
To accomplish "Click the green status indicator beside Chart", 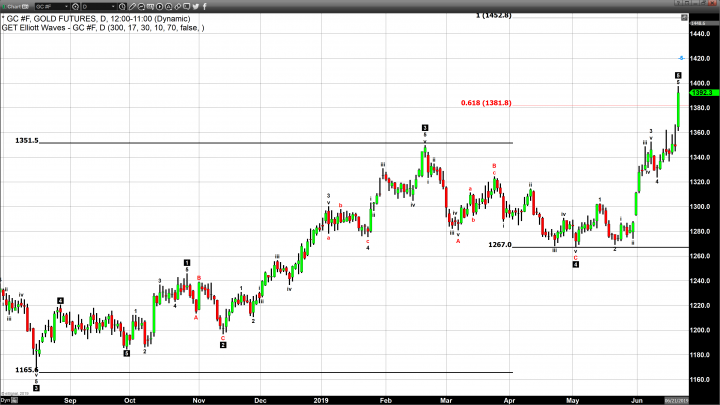I will coord(4,6).
